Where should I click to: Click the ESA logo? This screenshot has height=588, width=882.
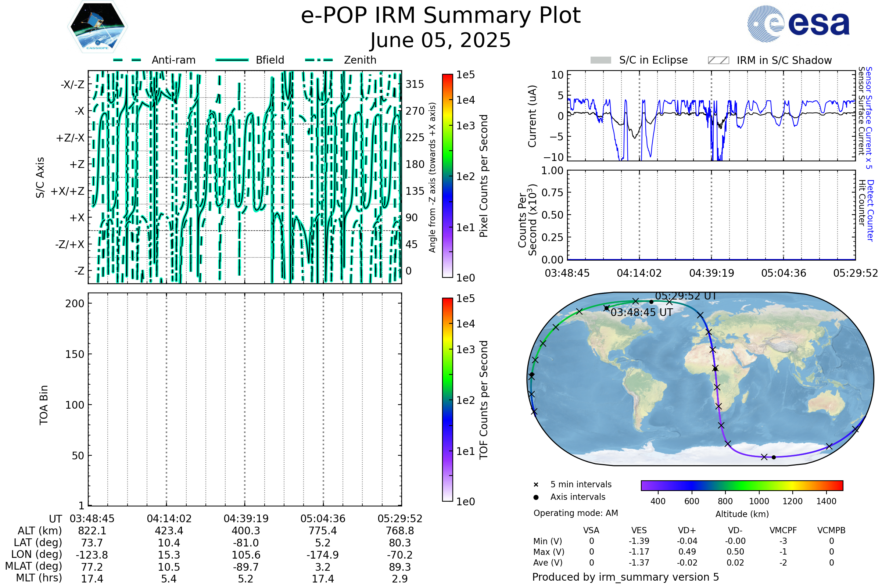799,24
